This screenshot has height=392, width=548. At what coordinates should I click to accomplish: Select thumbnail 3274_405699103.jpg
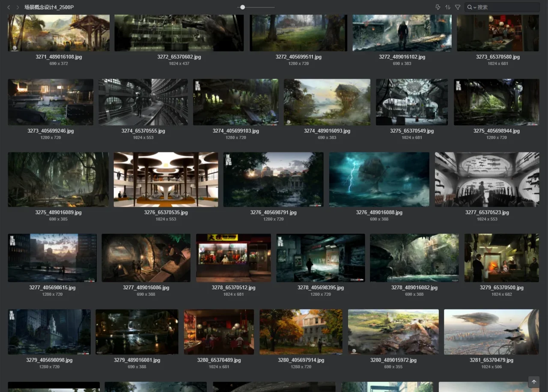point(235,102)
